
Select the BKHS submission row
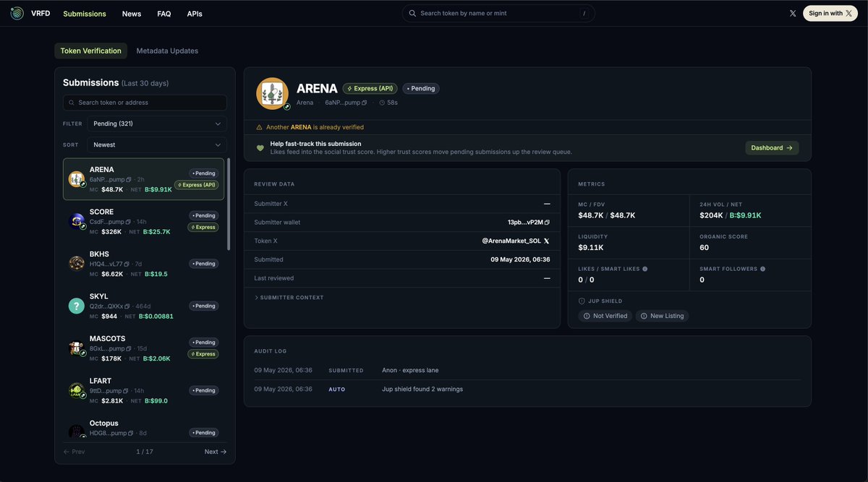[x=143, y=264]
